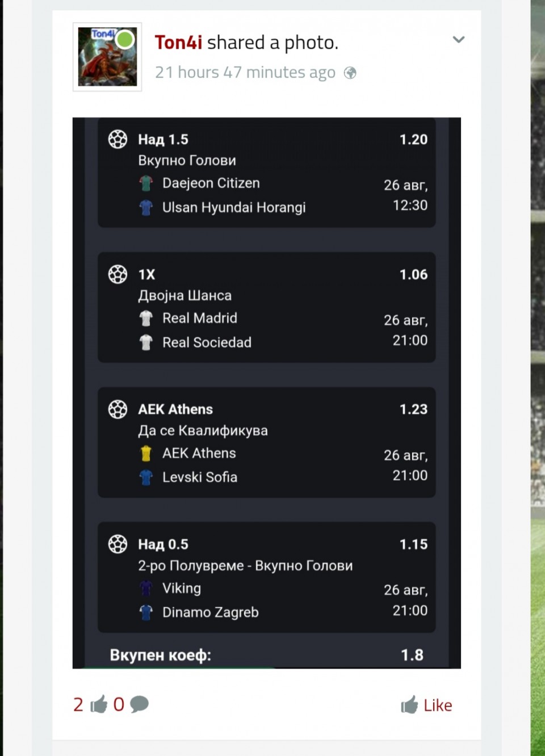Click the Daejeon Citizen jersey icon

(x=146, y=183)
